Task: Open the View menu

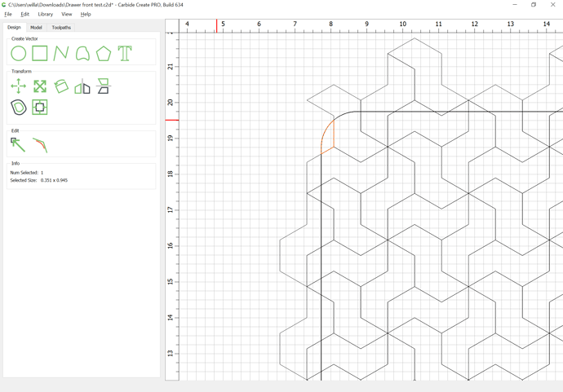Action: point(66,14)
